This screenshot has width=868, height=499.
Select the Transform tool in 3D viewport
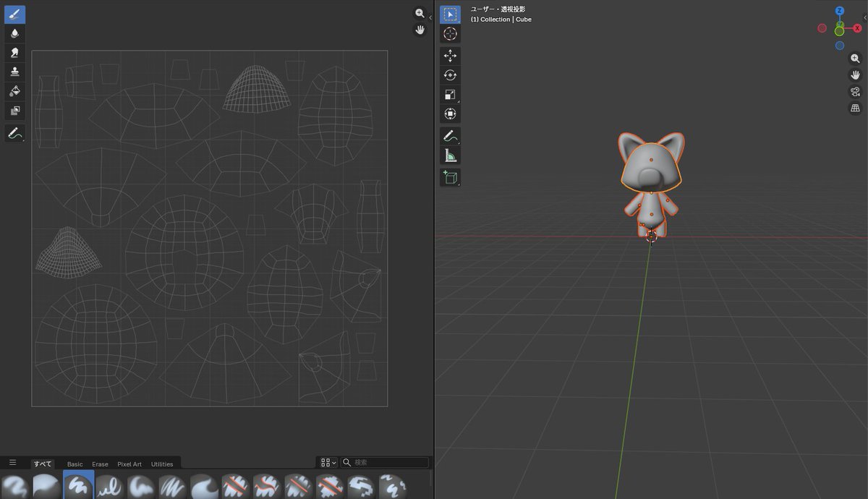450,114
